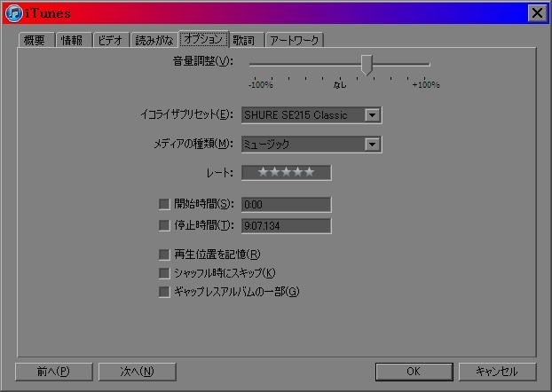Go to the 読みがな tab

tap(154, 40)
